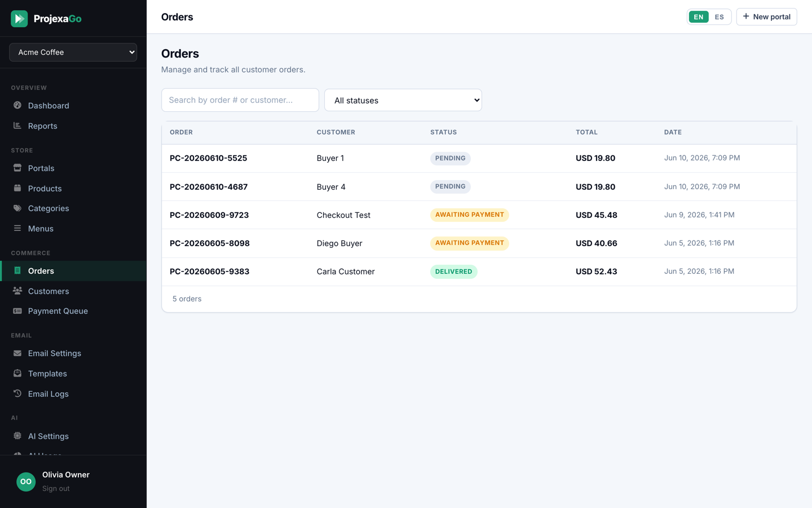The image size is (812, 508).
Task: Open Payment Queue
Action: point(73,311)
